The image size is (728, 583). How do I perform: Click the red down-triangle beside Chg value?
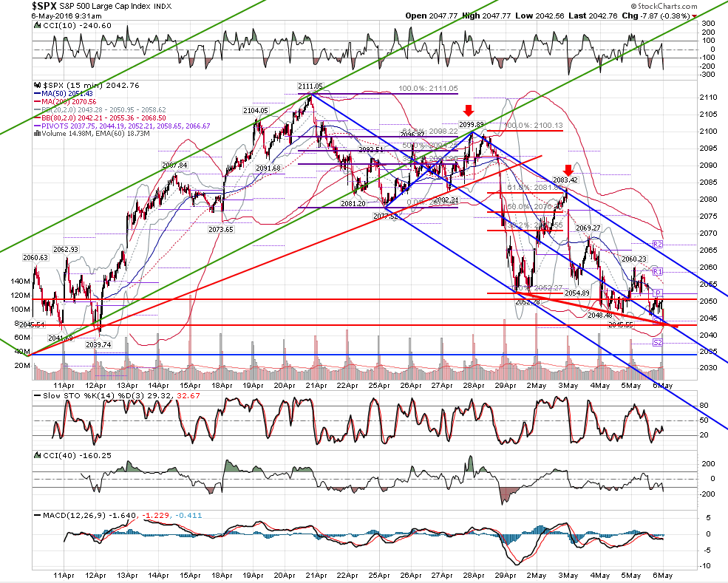(695, 17)
